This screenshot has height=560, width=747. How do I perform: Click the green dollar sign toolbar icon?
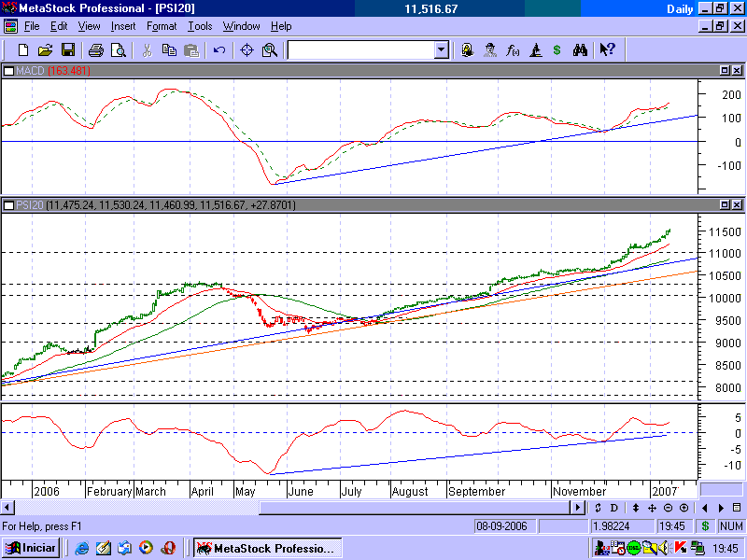557,50
